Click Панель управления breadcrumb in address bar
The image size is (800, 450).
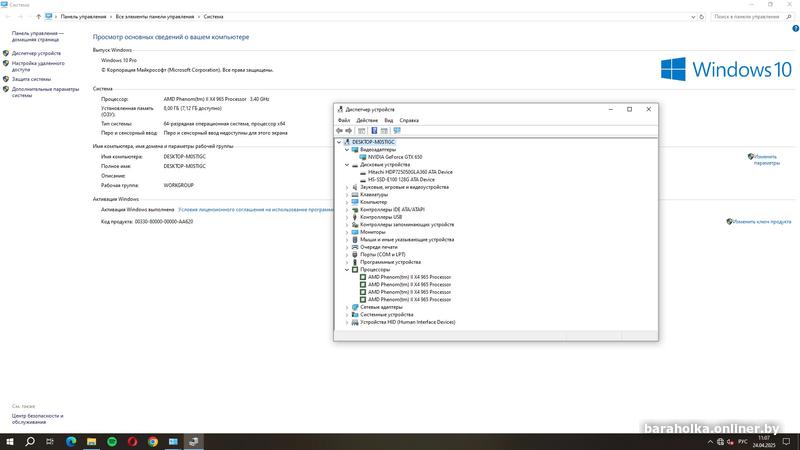click(x=83, y=17)
